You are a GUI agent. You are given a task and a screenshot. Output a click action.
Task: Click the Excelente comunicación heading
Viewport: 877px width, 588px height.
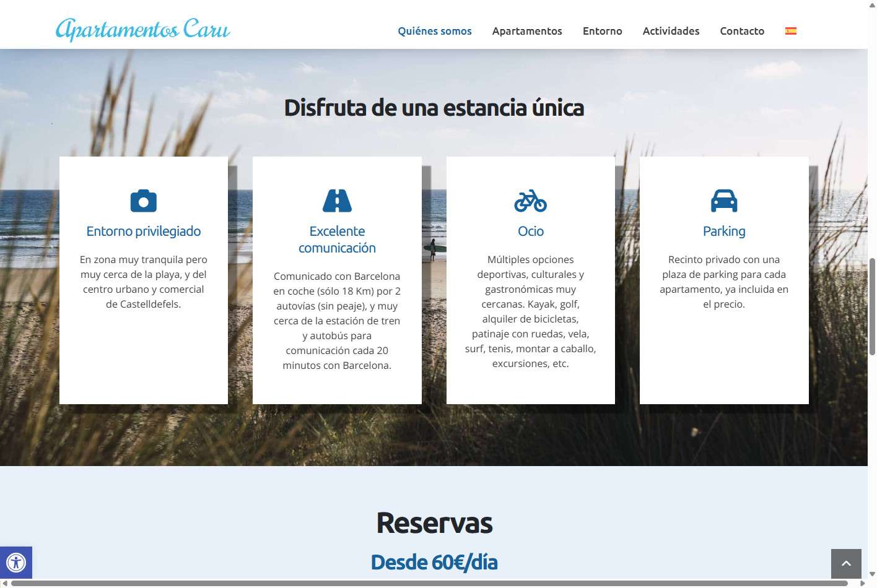click(x=337, y=240)
